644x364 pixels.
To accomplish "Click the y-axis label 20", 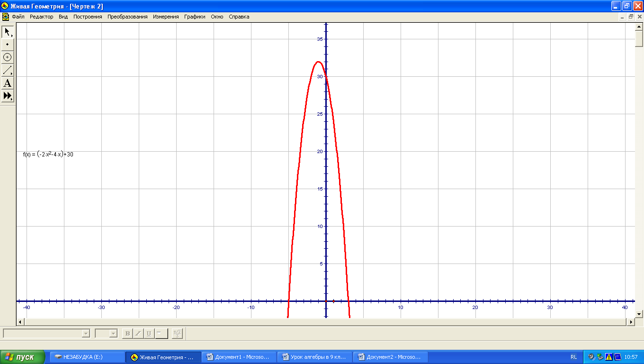I will click(x=320, y=151).
